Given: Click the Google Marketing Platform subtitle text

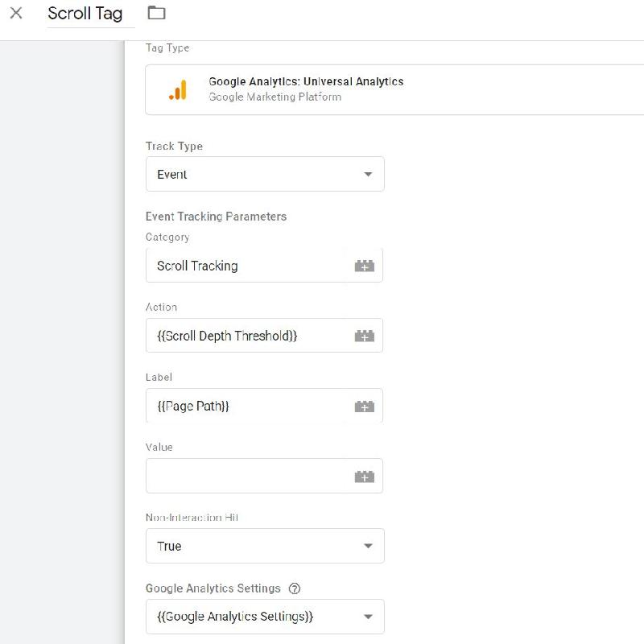Looking at the screenshot, I should coord(275,97).
